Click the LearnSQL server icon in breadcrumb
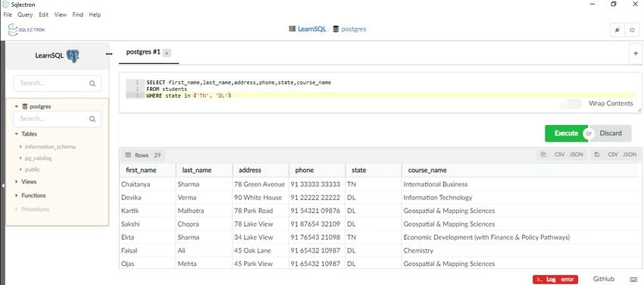 pyautogui.click(x=292, y=29)
